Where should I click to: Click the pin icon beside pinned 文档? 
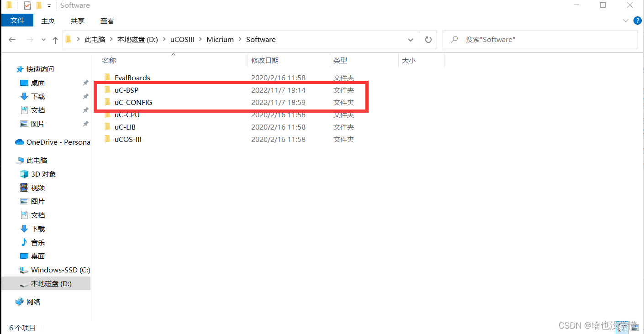click(85, 110)
